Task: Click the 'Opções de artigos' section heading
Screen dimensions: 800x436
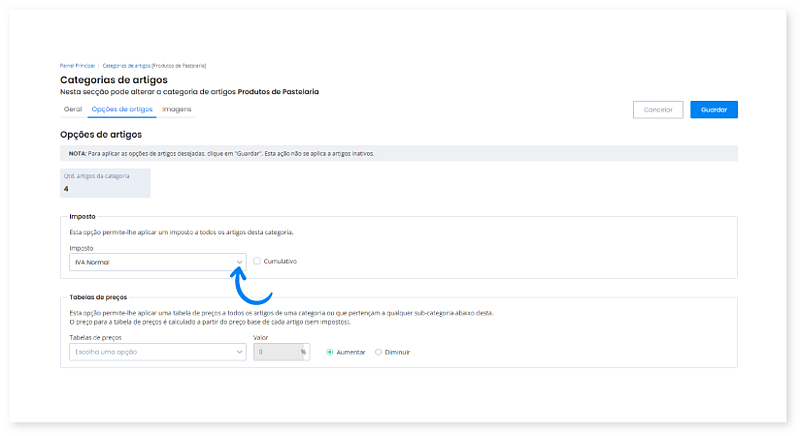Action: click(101, 134)
